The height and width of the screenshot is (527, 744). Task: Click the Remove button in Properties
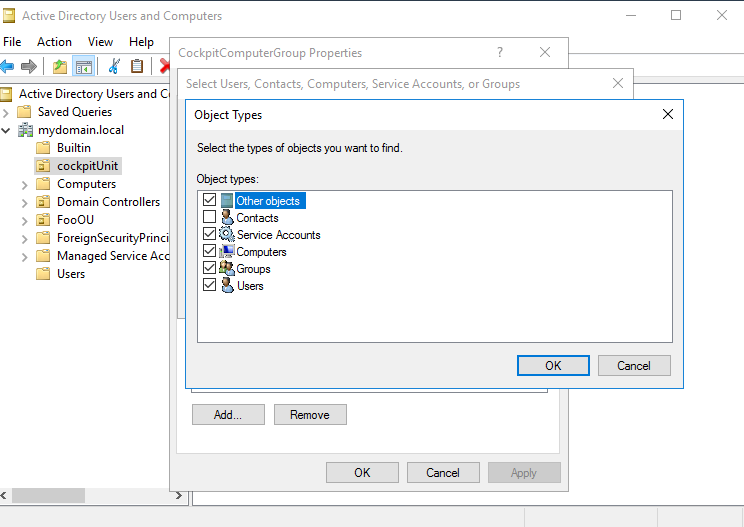310,415
